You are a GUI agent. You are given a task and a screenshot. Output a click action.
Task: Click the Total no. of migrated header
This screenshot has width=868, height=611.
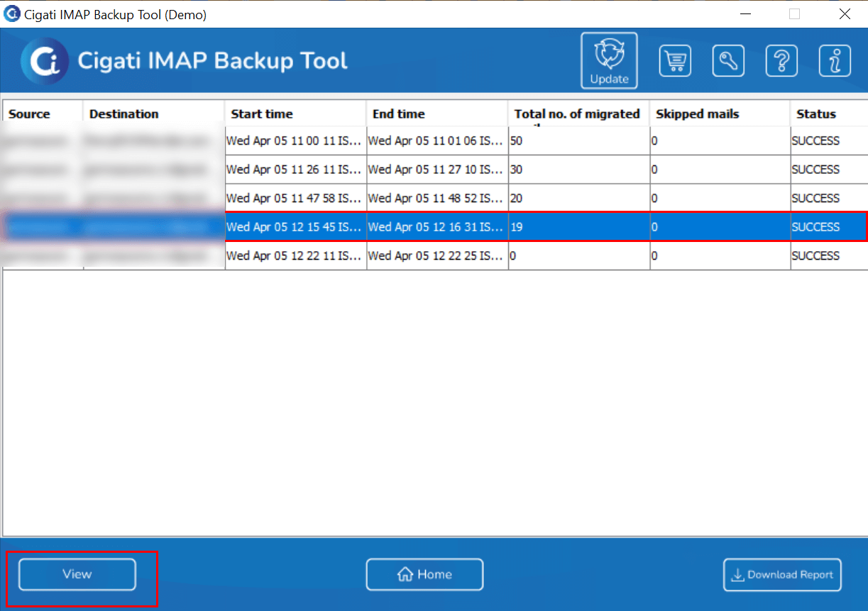[579, 114]
